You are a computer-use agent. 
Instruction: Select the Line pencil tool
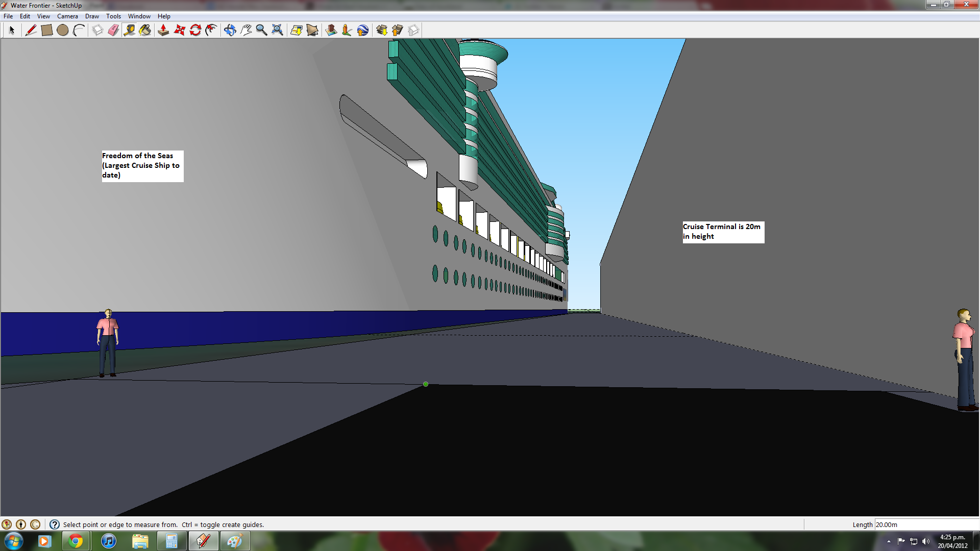coord(31,30)
